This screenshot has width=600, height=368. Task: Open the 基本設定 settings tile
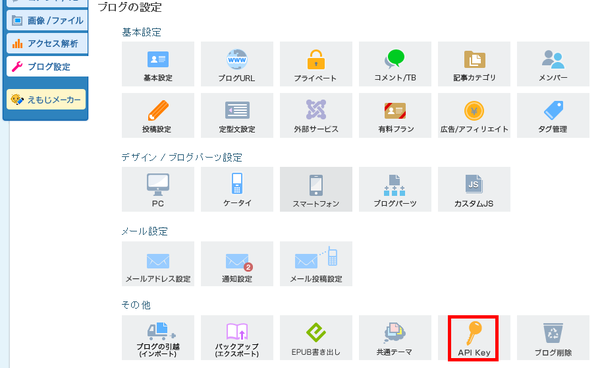pyautogui.click(x=158, y=64)
